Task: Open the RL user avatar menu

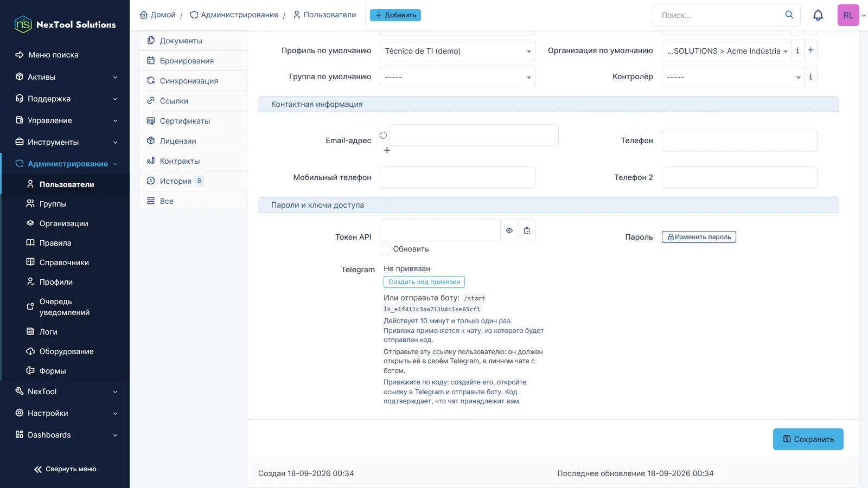Action: pyautogui.click(x=848, y=15)
